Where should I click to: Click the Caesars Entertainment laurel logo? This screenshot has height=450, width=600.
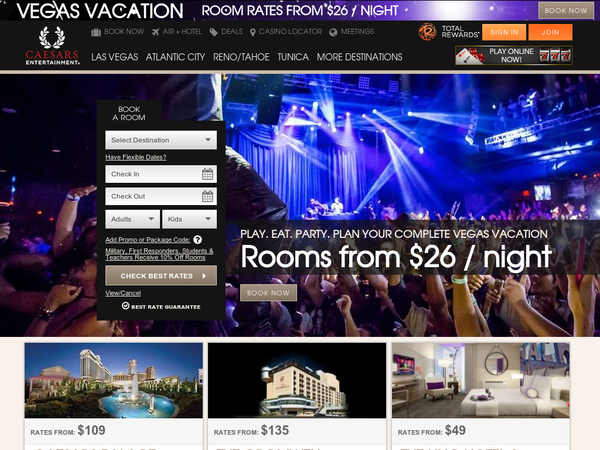point(52,45)
